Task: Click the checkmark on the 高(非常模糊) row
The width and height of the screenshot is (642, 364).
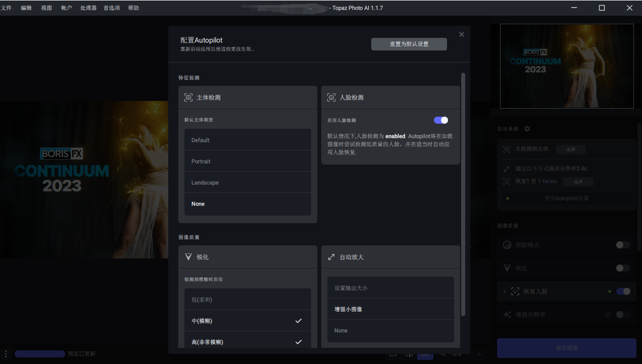Action: click(x=299, y=342)
